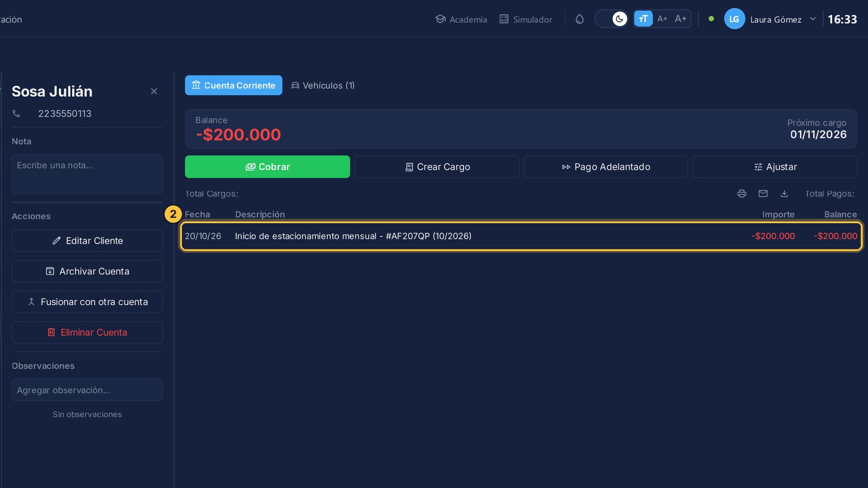Close the Sosa Julián client panel
The height and width of the screenshot is (488, 868).
154,91
